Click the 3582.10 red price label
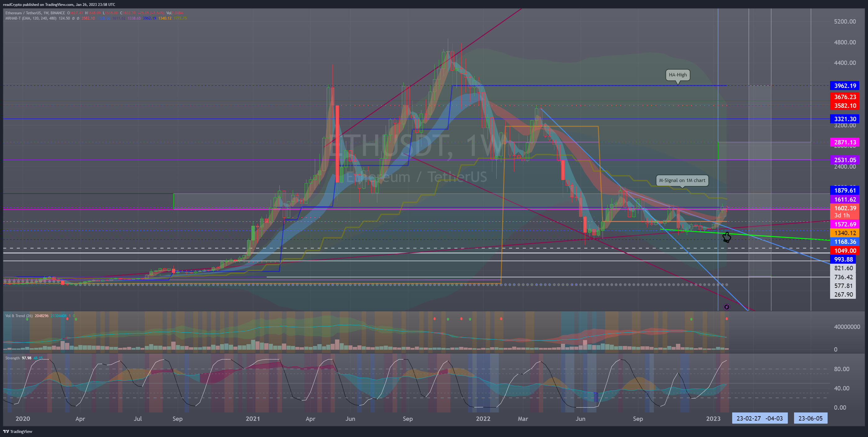 click(x=844, y=106)
